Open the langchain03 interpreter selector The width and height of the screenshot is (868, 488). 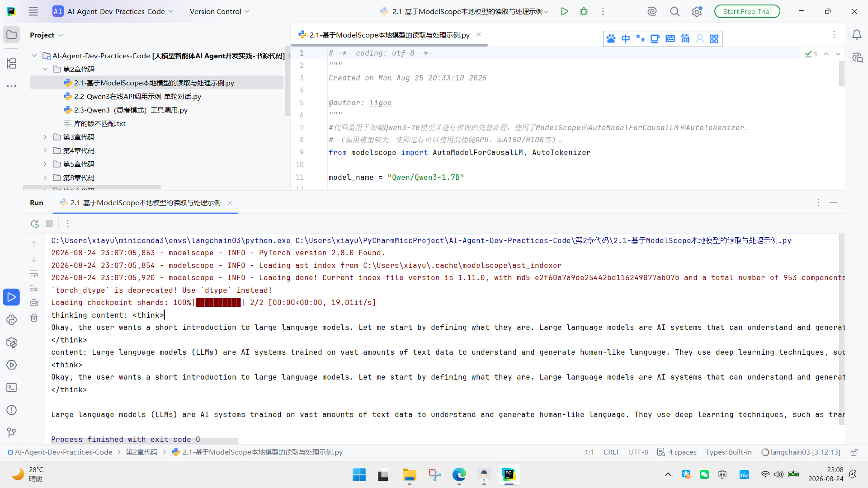point(801,452)
